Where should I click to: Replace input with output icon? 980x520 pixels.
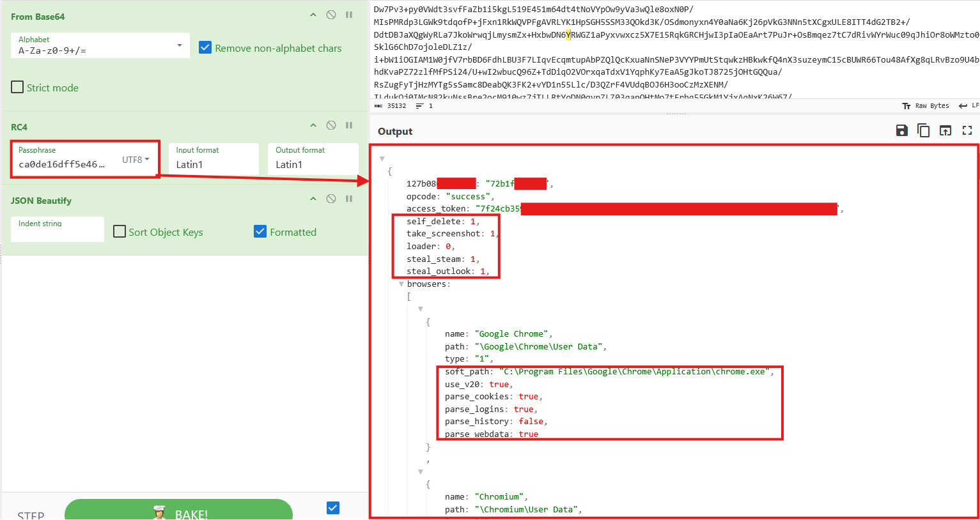tap(945, 131)
